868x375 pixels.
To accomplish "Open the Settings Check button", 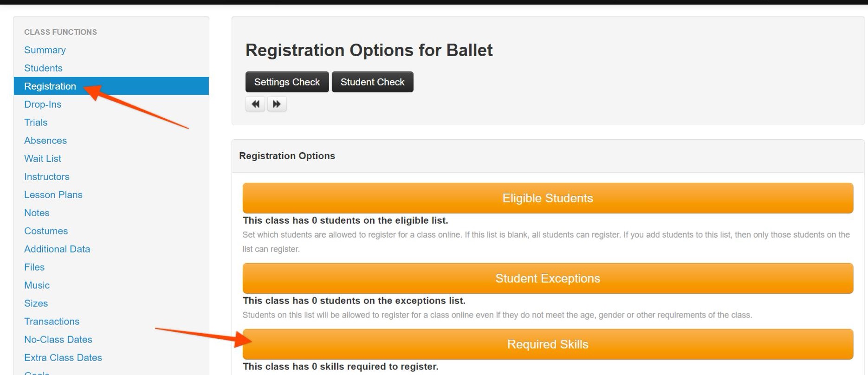I will coord(287,82).
